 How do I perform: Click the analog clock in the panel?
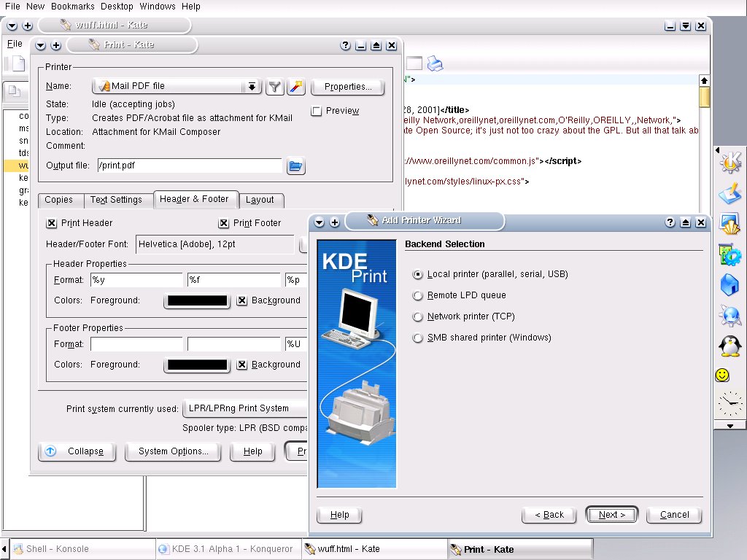[x=729, y=404]
